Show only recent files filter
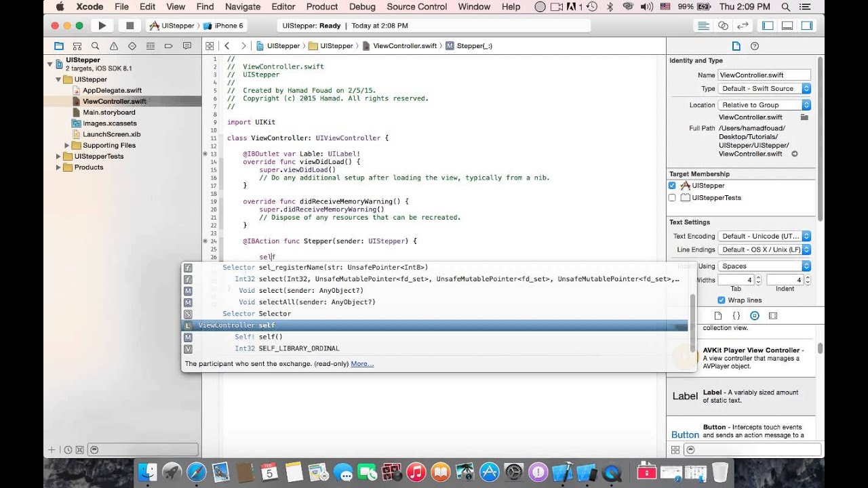 coord(68,449)
